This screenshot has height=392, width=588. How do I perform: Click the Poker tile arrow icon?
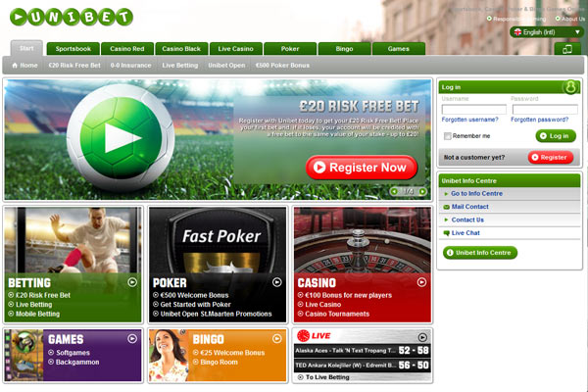(276, 282)
